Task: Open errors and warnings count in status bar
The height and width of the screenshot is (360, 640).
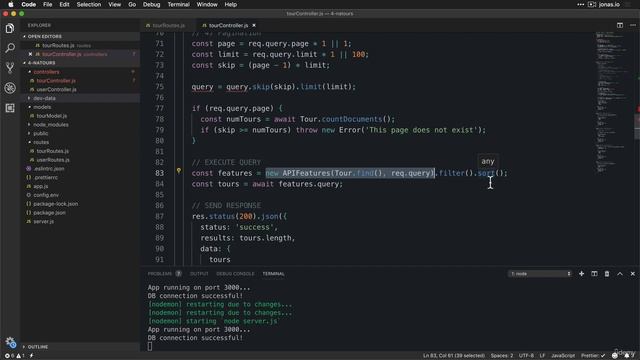Action: [14, 356]
